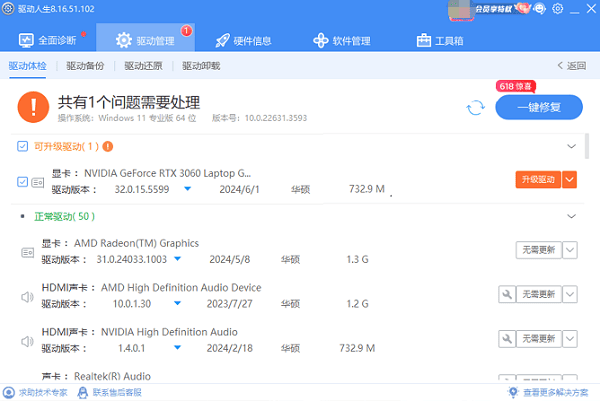Click the orange 升级驱动 button

click(x=537, y=180)
